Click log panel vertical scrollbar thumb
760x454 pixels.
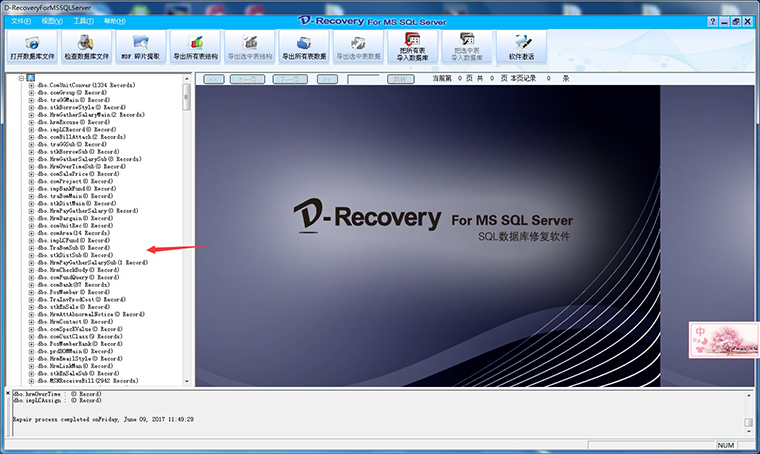click(x=749, y=423)
